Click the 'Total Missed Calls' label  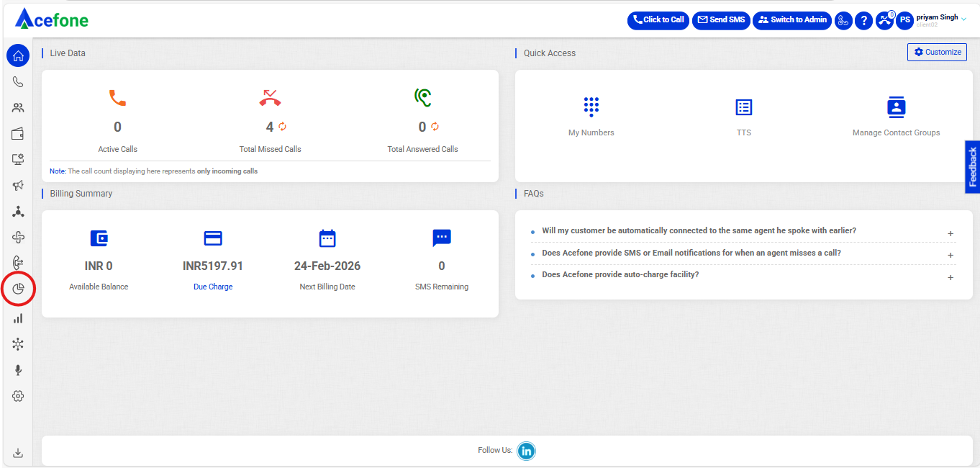271,149
